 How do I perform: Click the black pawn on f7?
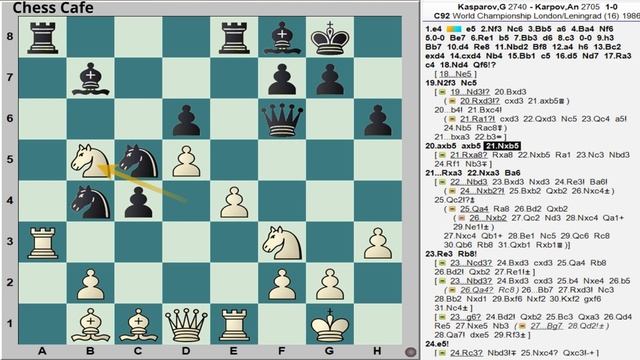click(282, 79)
